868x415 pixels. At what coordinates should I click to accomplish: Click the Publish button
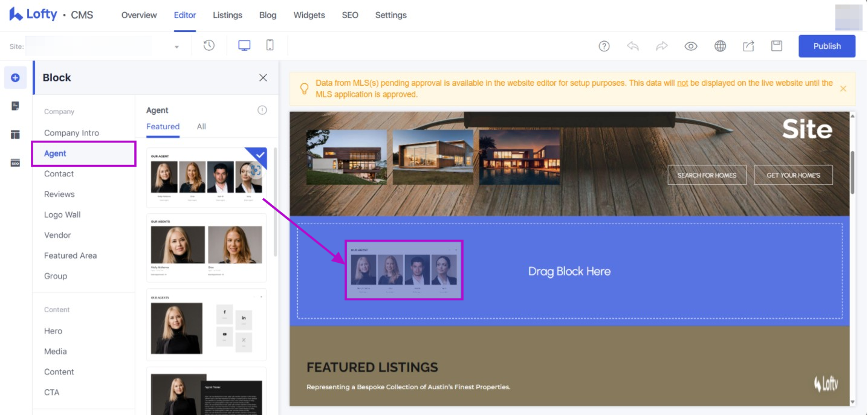click(x=826, y=46)
